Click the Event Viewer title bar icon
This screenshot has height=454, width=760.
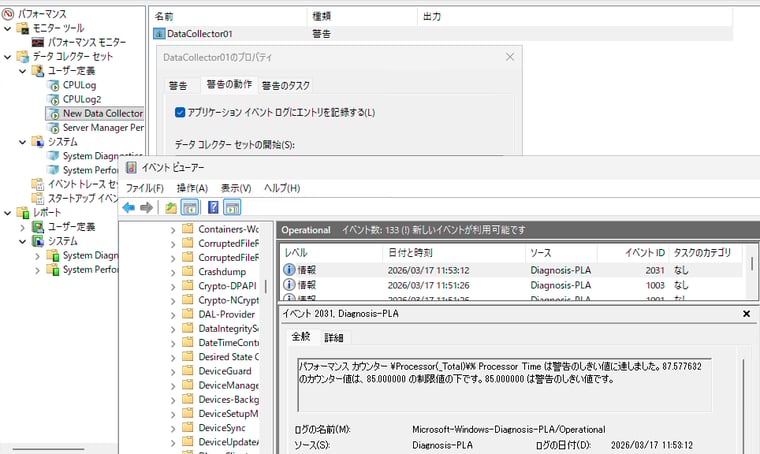131,168
